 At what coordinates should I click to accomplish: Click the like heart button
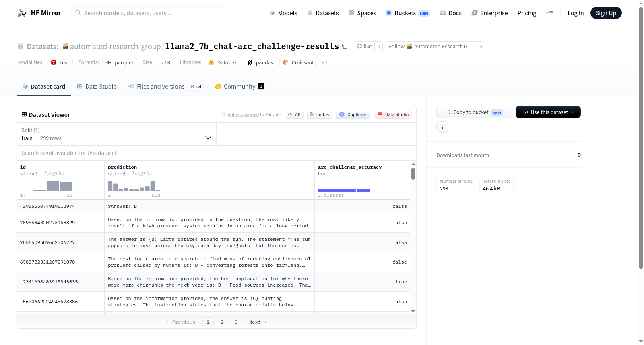pos(364,46)
